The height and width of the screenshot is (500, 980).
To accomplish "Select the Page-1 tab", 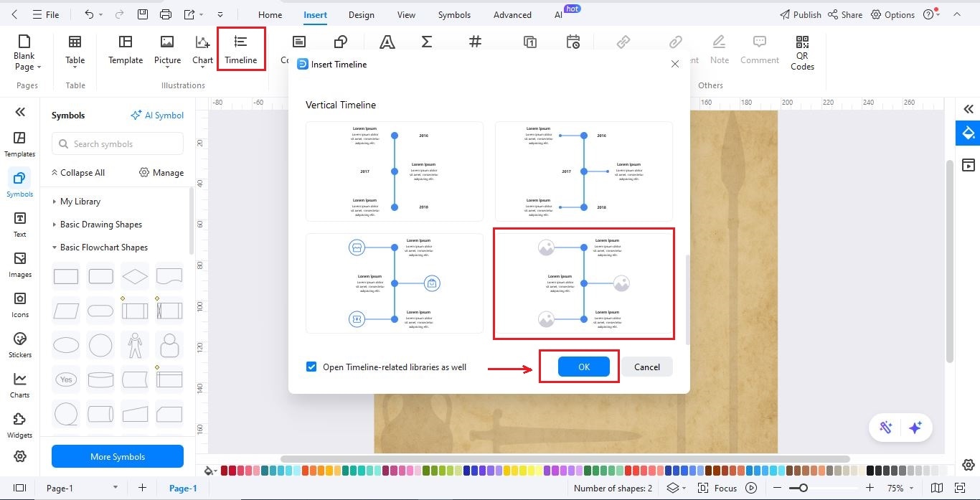I will (x=183, y=488).
